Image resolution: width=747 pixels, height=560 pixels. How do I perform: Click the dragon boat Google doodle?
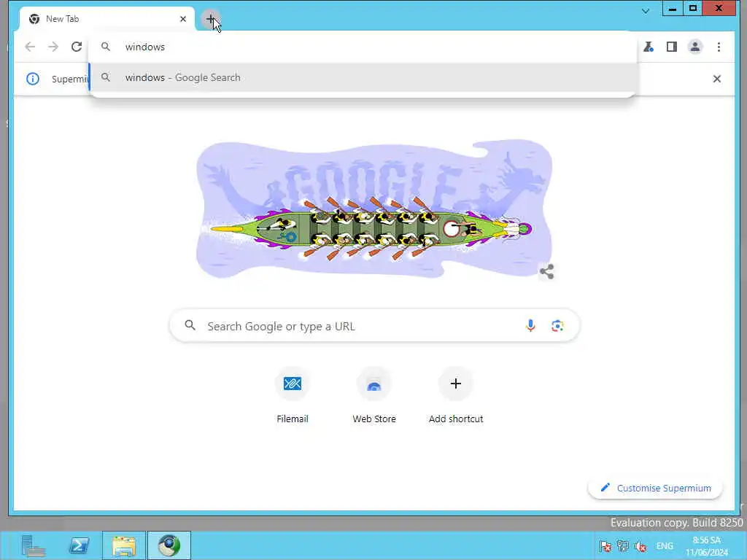(374, 209)
